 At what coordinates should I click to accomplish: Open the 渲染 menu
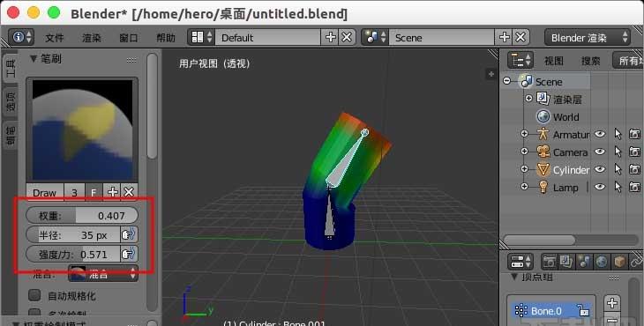pyautogui.click(x=91, y=38)
